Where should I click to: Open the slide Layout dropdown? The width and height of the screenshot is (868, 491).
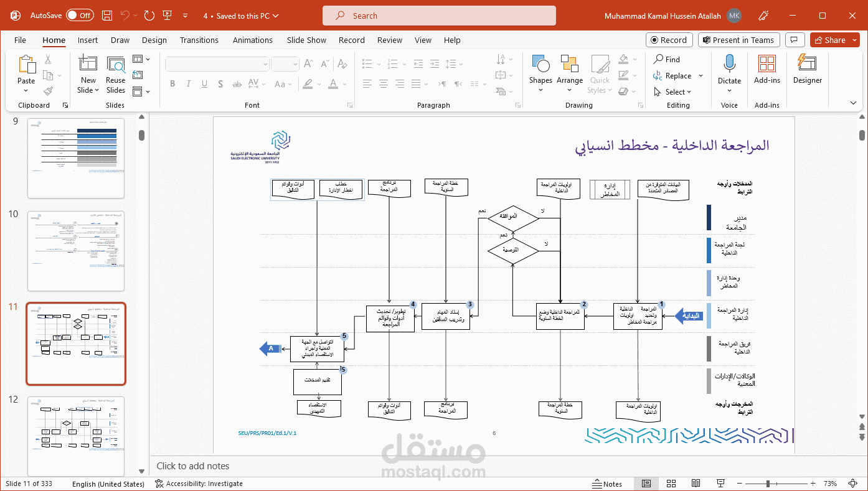click(141, 59)
